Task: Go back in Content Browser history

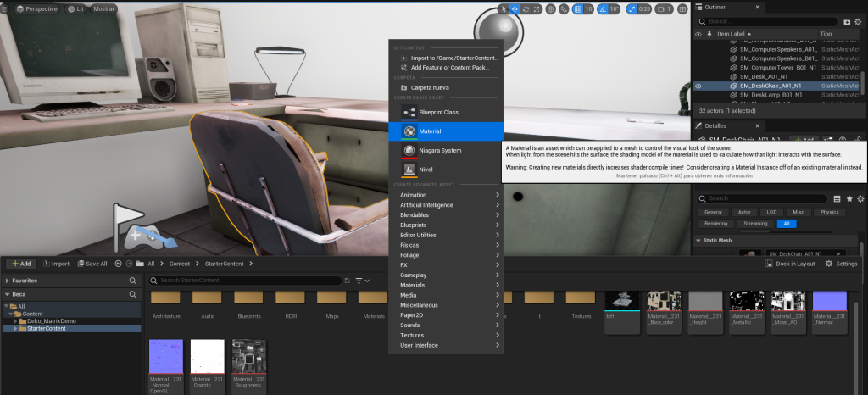Action: tap(118, 264)
